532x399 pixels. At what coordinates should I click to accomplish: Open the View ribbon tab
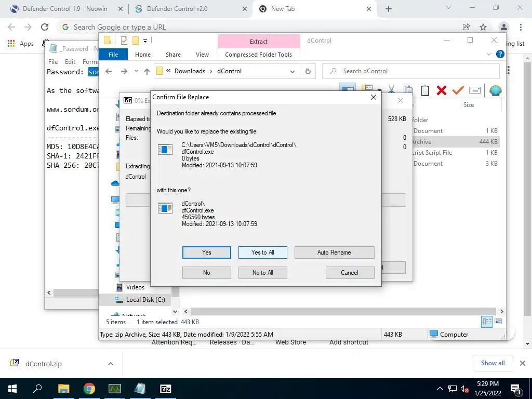[202, 54]
